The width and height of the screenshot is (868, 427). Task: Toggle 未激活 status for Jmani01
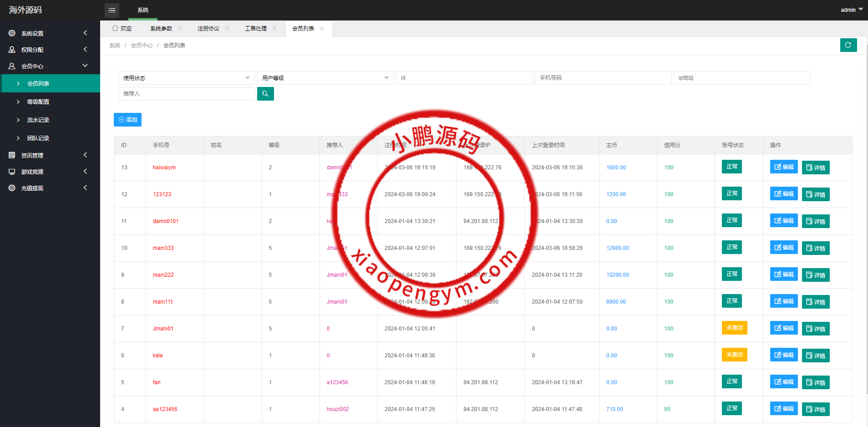[735, 328]
